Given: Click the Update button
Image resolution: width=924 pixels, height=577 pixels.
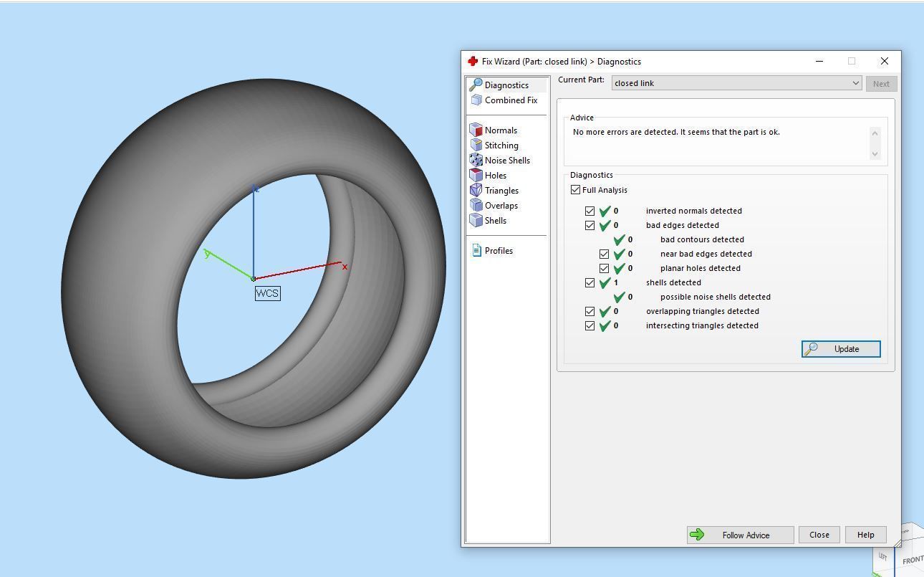Looking at the screenshot, I should [x=841, y=349].
